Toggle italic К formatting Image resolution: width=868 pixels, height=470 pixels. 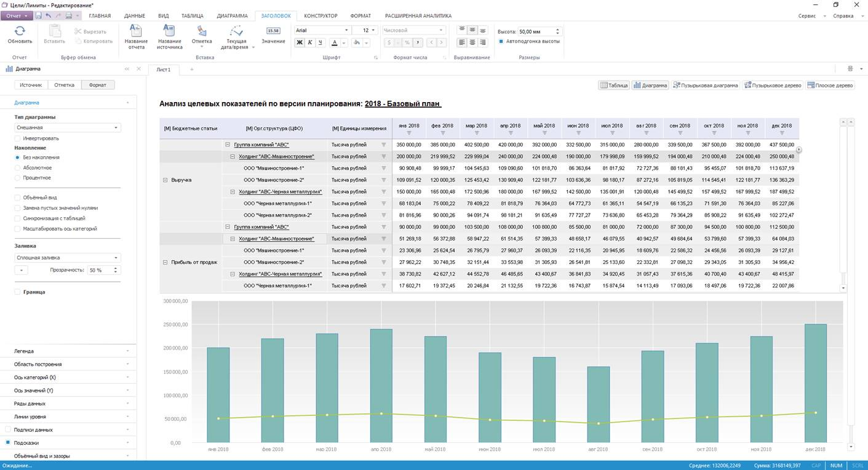point(310,42)
